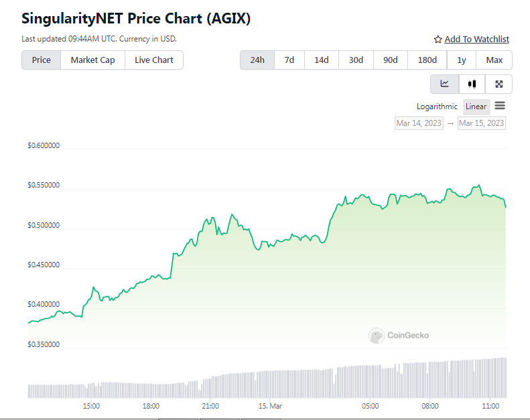Choose the 1y time range
530x420 pixels.
tap(462, 60)
